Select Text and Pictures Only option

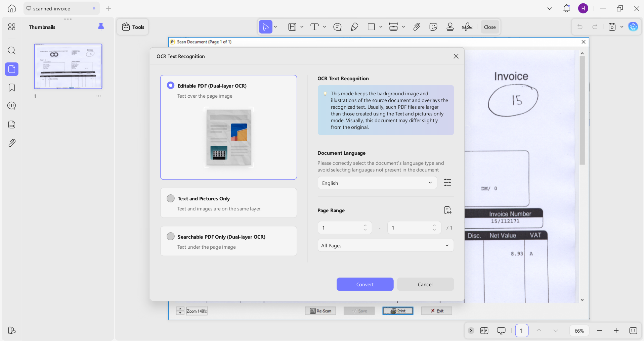(x=228, y=203)
